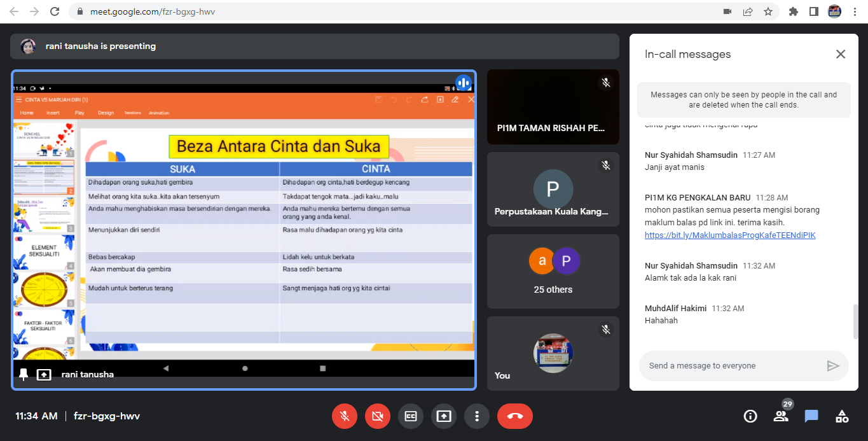Unmute the microphone in call controls
The image size is (868, 441).
tap(344, 416)
